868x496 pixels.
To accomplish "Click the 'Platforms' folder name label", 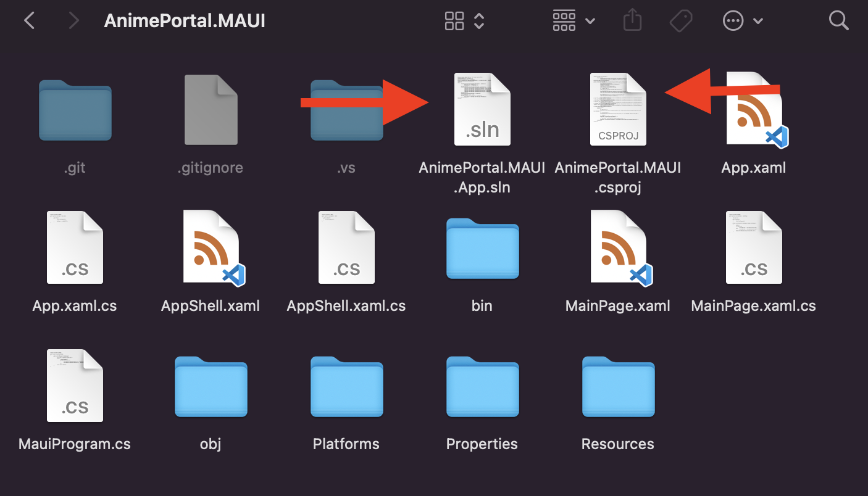I will pyautogui.click(x=346, y=444).
